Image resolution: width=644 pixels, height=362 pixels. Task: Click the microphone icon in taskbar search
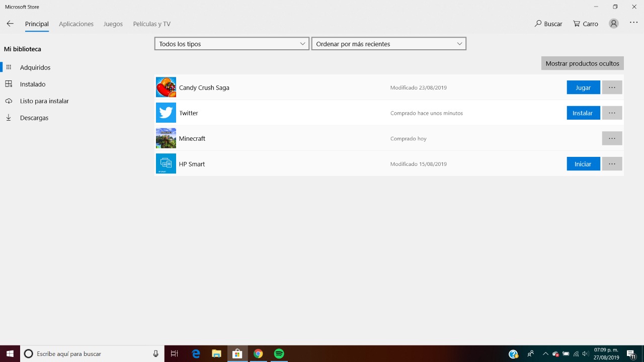coord(155,354)
